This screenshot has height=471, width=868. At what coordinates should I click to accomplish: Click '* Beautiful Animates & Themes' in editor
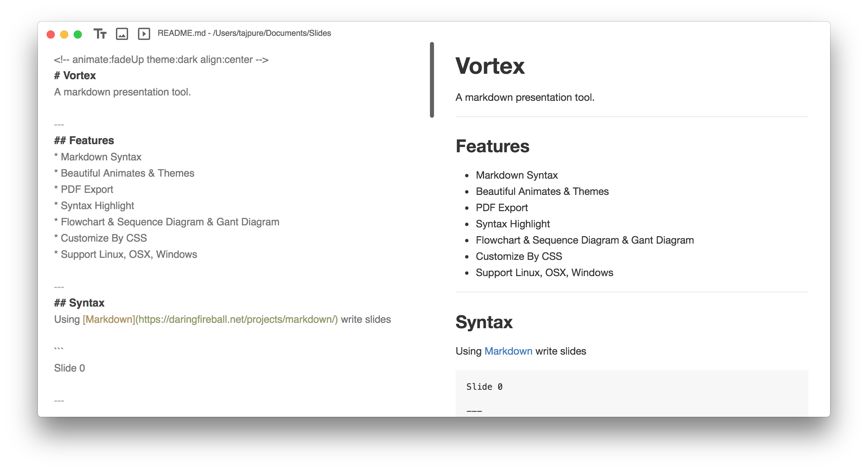click(x=124, y=173)
